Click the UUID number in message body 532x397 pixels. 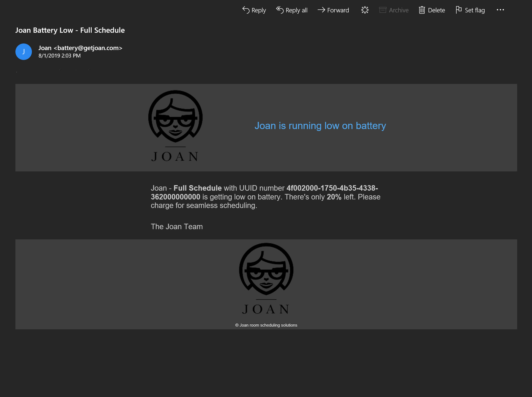[x=332, y=188]
